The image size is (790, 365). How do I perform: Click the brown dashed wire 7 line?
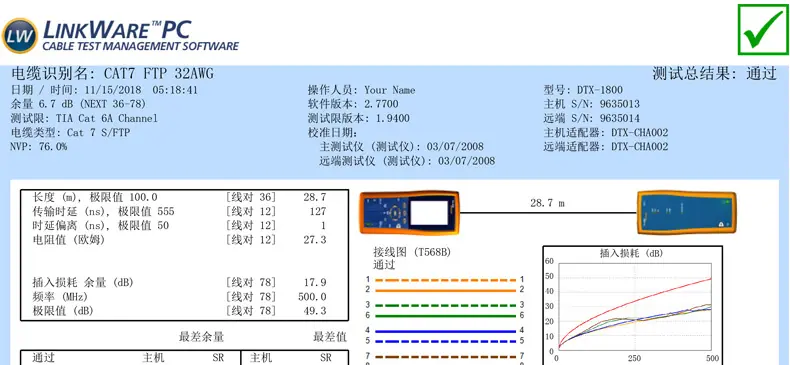pyautogui.click(x=445, y=356)
